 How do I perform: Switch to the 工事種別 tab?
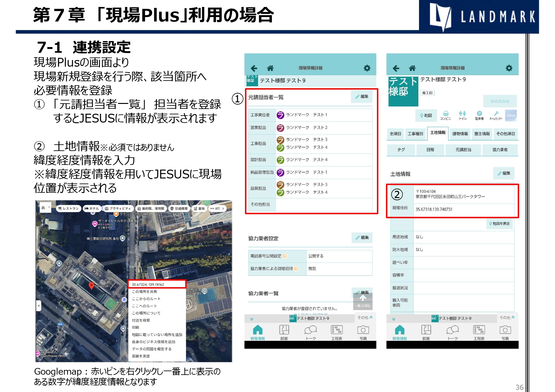(x=415, y=134)
